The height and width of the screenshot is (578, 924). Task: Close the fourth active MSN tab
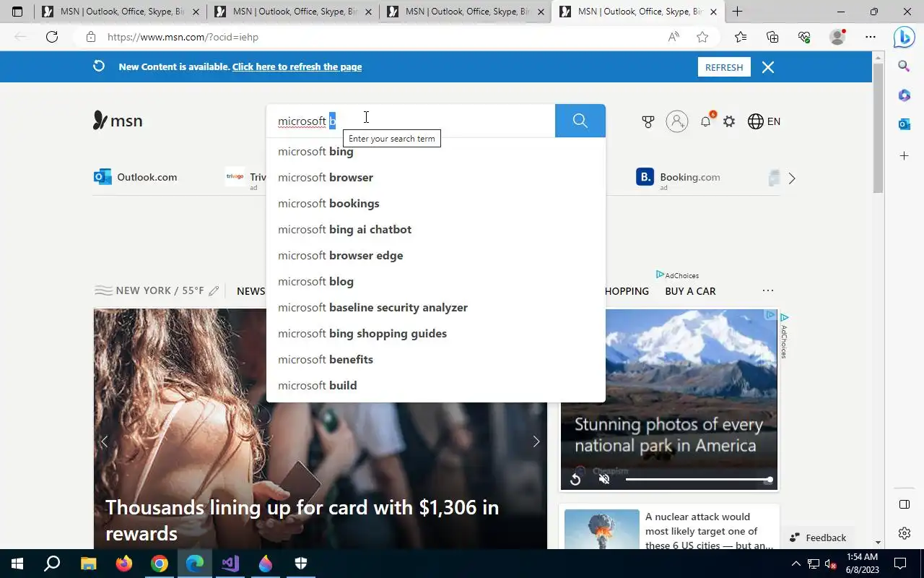pos(713,12)
